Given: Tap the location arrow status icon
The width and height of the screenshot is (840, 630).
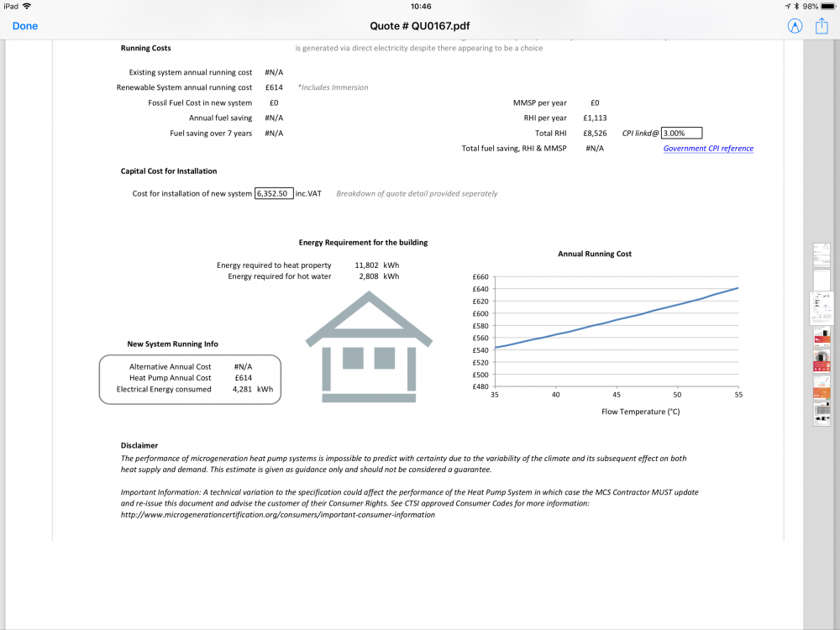Looking at the screenshot, I should coord(788,7).
